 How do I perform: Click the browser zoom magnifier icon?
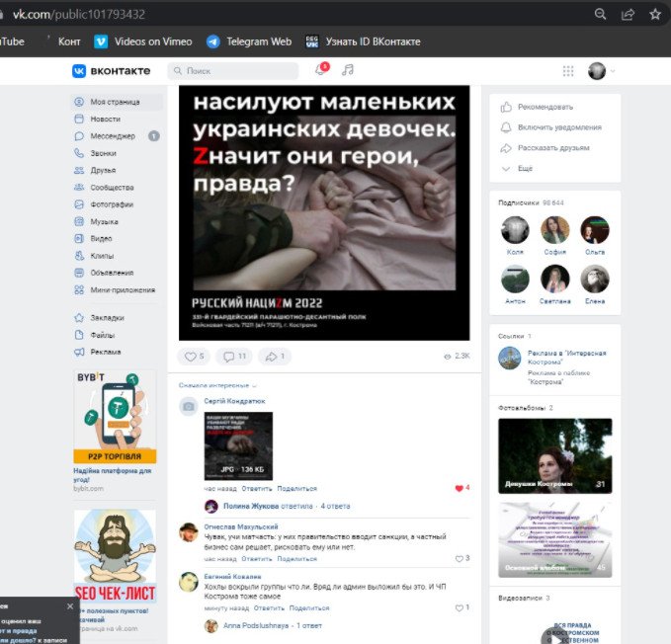(x=600, y=14)
